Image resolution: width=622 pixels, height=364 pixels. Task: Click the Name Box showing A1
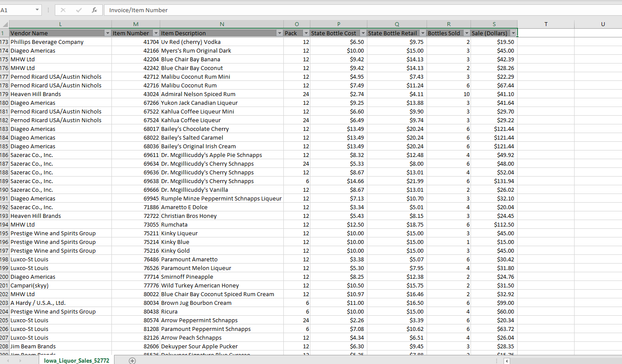(17, 10)
